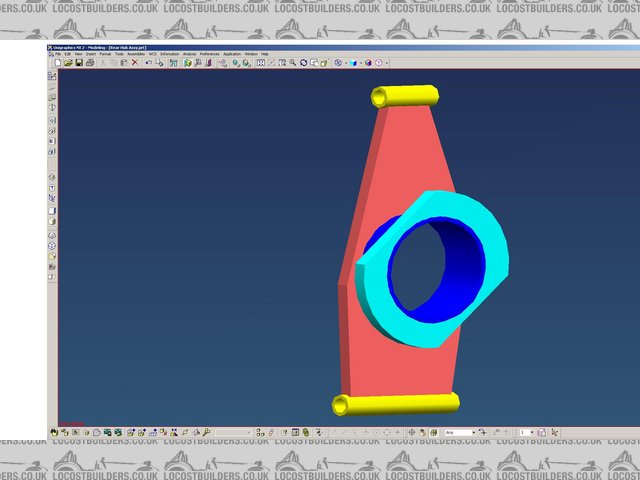Open the Assemblies menu
Viewport: 640px width, 480px height.
136,53
